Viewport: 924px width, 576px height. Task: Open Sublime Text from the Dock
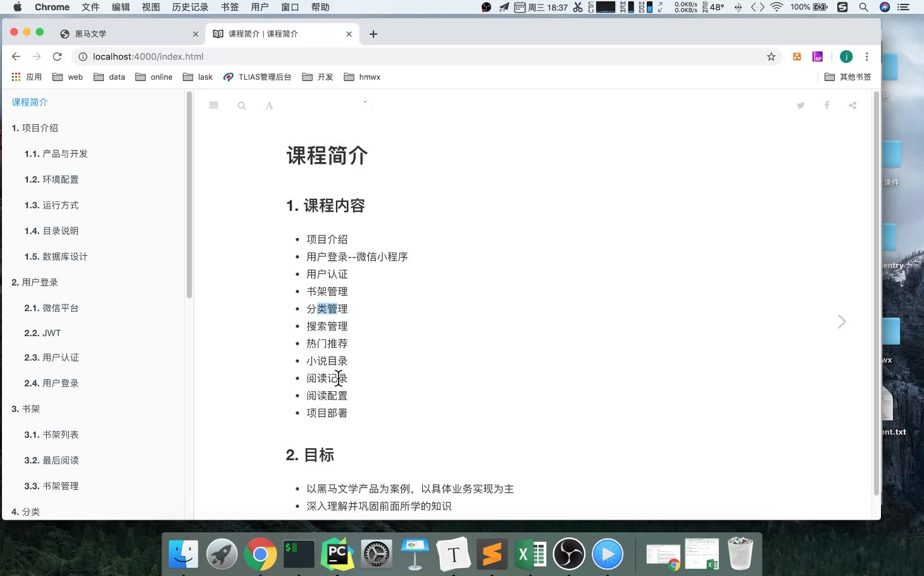tap(492, 554)
